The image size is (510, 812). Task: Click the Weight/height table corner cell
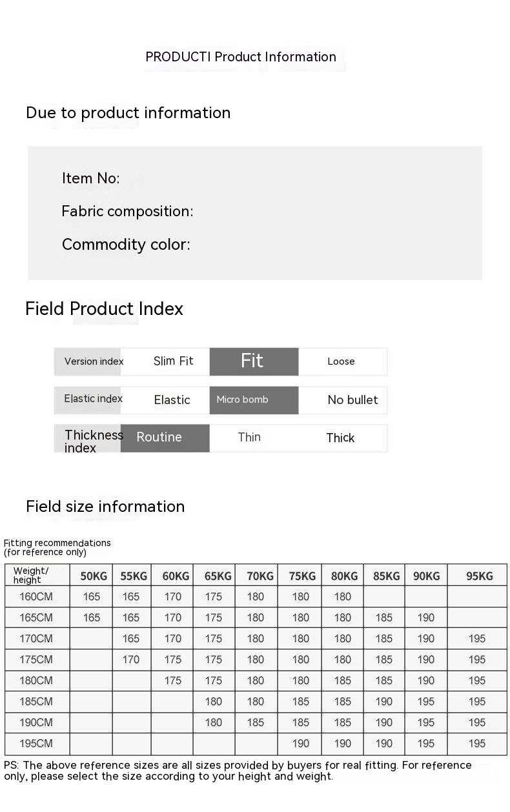click(x=32, y=575)
